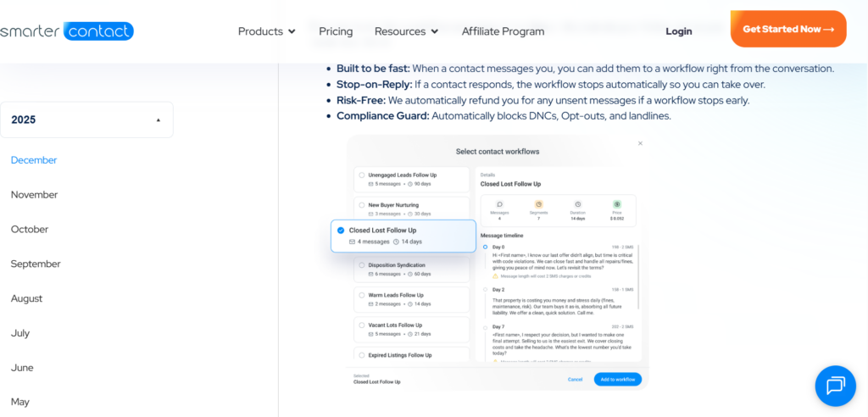The height and width of the screenshot is (417, 868).
Task: Click the Smarter Contact logo
Action: (x=67, y=31)
